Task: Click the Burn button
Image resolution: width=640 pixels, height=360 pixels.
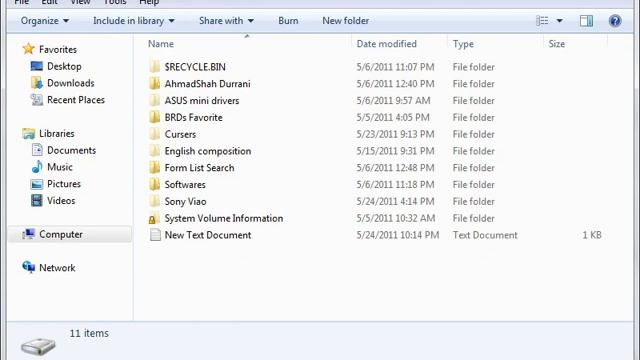Action: pos(288,21)
